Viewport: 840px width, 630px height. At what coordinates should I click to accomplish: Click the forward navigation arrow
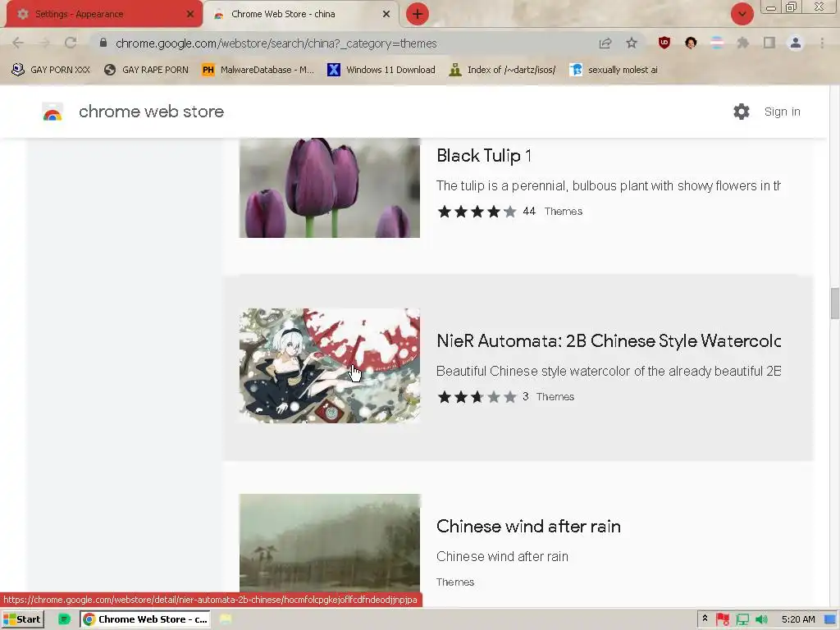(x=44, y=43)
